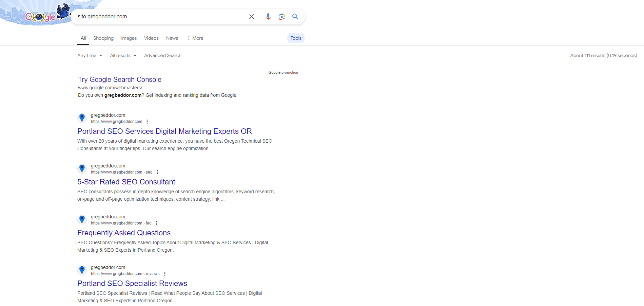Open Try Google Search Console link
This screenshot has width=644, height=306.
[120, 79]
